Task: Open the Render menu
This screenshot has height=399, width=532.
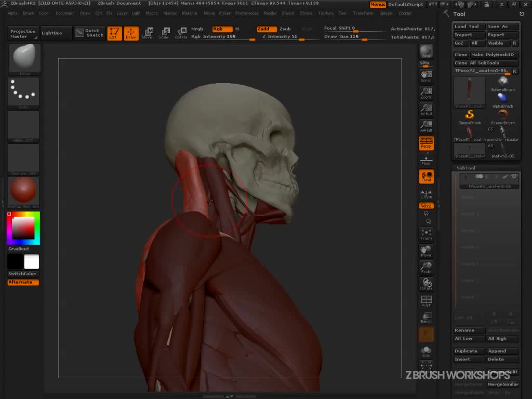Action: [270, 13]
